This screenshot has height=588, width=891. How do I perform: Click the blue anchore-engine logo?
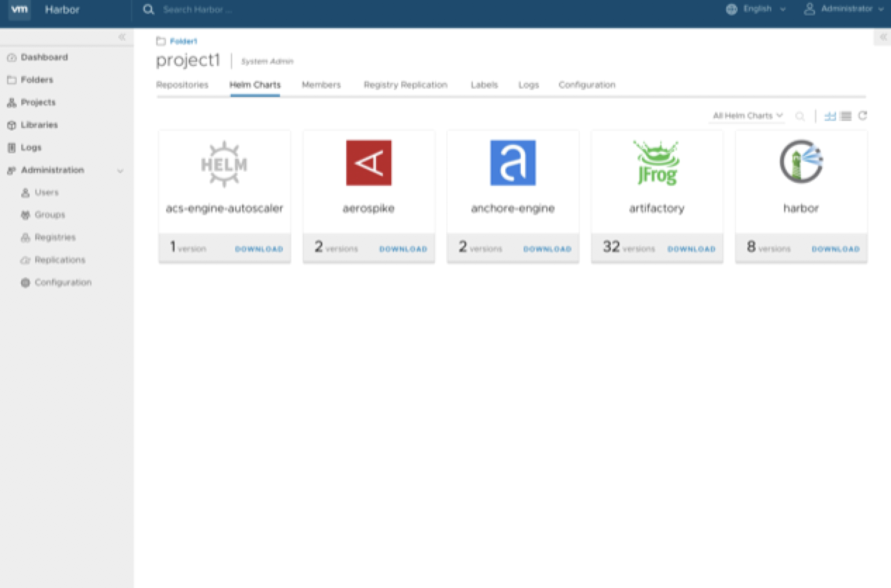[513, 163]
